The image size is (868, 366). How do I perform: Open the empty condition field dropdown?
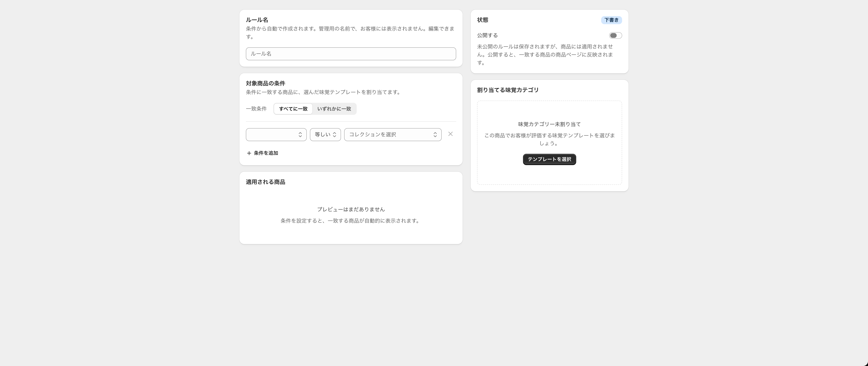pyautogui.click(x=276, y=135)
